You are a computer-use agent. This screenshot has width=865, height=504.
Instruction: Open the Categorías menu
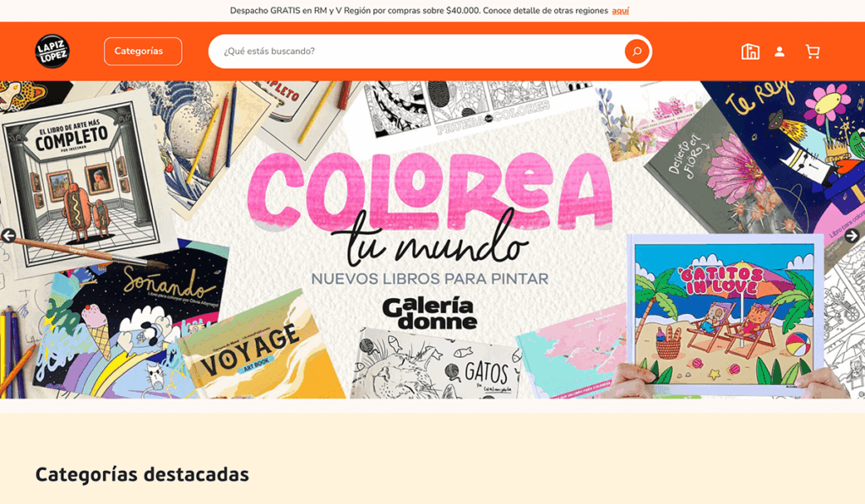[143, 51]
